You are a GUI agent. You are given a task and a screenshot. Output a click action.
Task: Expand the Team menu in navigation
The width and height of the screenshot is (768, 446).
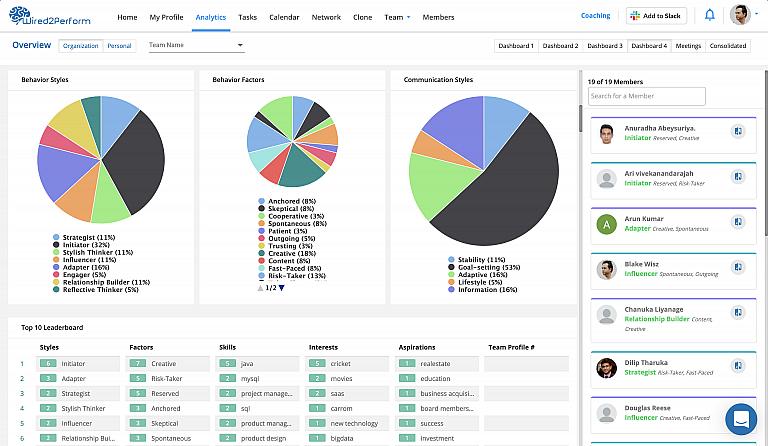397,17
